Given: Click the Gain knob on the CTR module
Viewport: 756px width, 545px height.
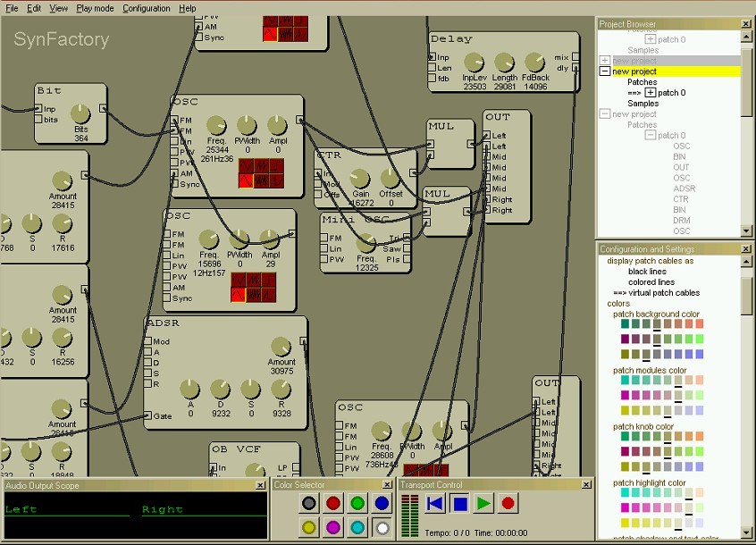Looking at the screenshot, I should [359, 179].
